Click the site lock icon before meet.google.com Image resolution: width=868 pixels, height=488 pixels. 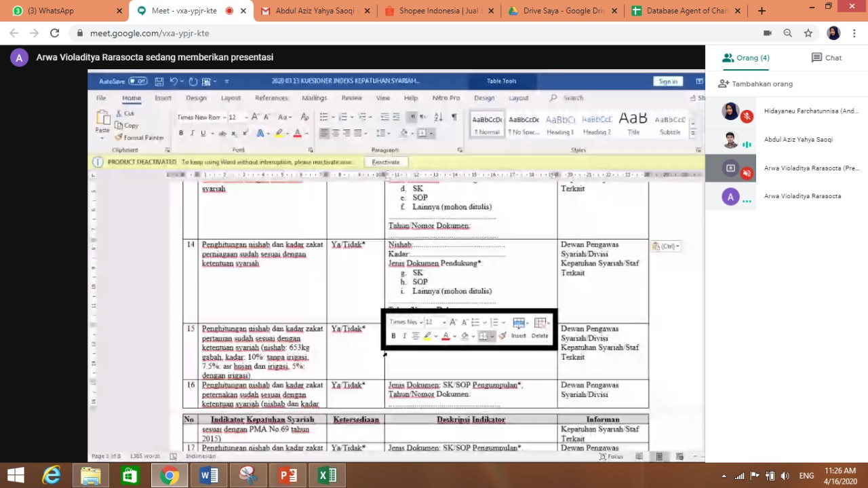pos(80,33)
